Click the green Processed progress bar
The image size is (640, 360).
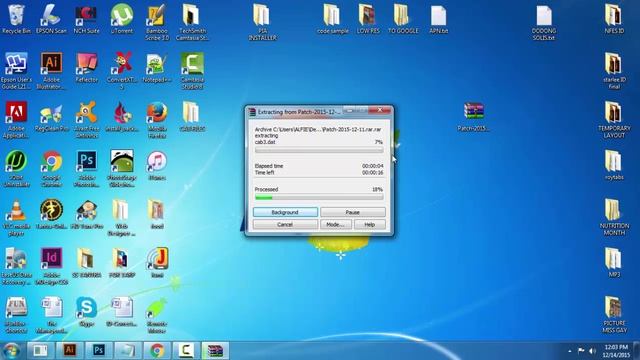[319, 198]
